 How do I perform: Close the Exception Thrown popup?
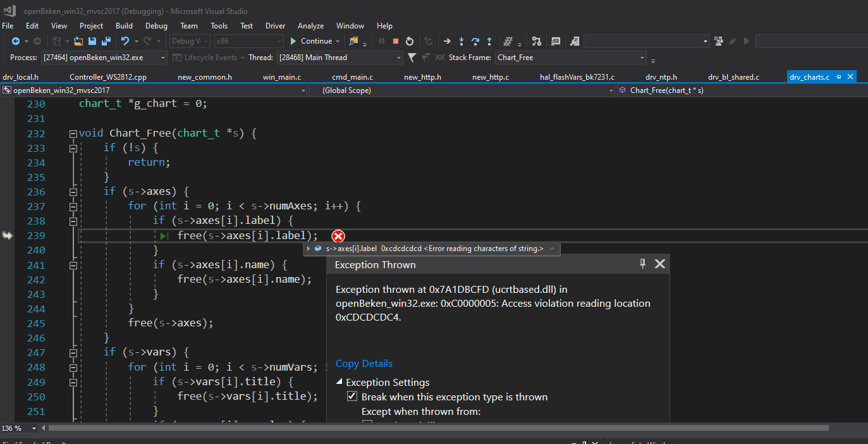pyautogui.click(x=659, y=264)
